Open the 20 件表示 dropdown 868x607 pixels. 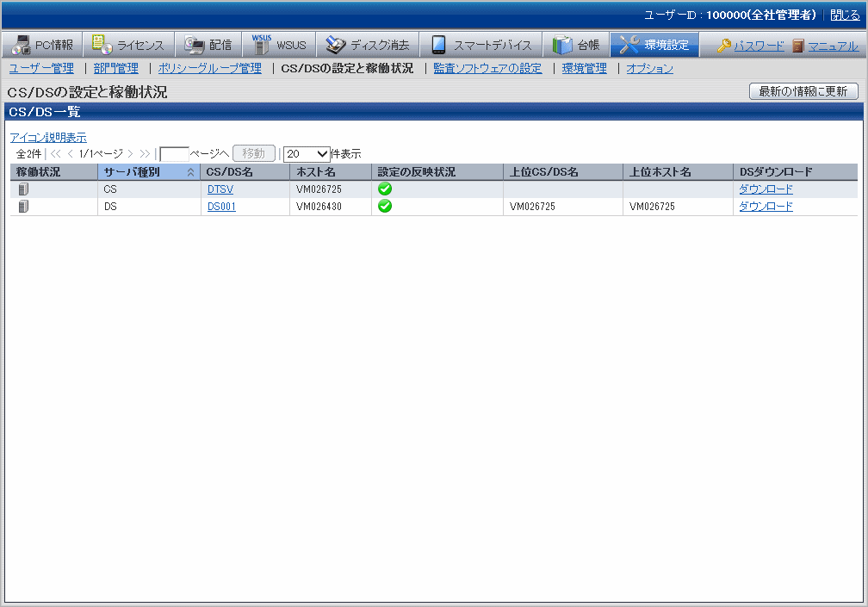click(307, 154)
